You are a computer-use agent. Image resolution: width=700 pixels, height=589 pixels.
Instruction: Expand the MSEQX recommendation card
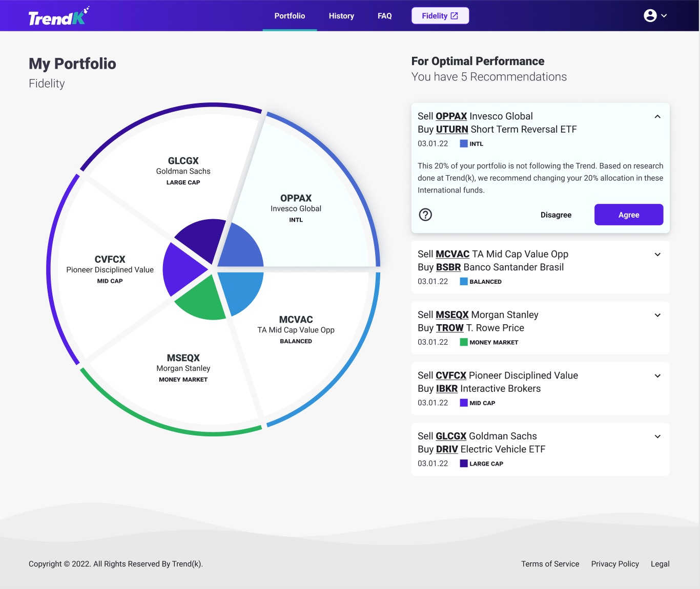(657, 315)
